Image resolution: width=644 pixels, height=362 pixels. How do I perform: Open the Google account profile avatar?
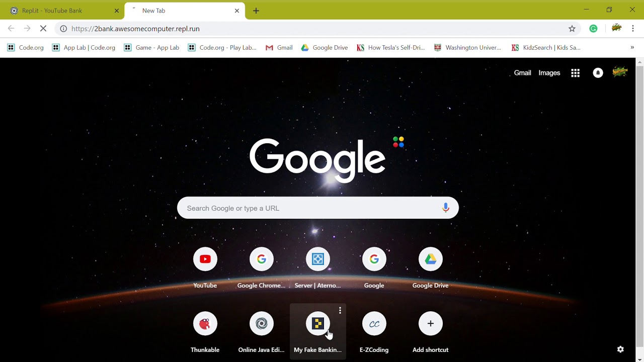[x=620, y=72]
